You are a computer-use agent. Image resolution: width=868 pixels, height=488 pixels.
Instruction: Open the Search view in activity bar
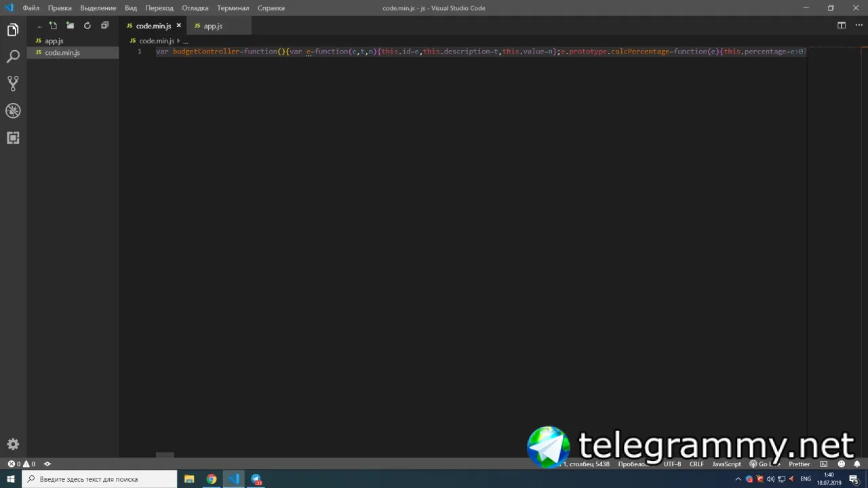tap(13, 57)
